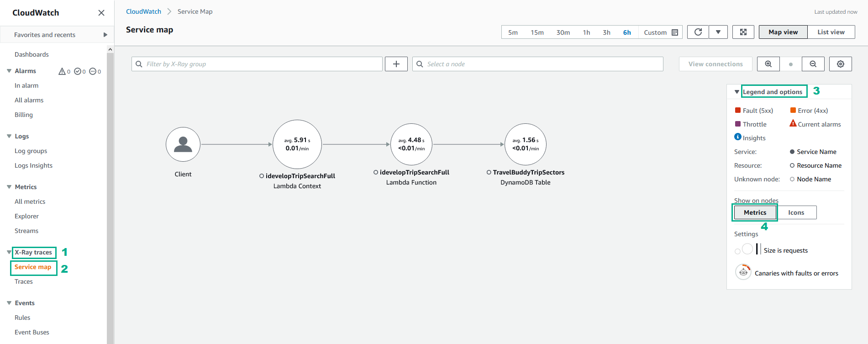Open Event Buses page
The width and height of the screenshot is (868, 344).
32,332
